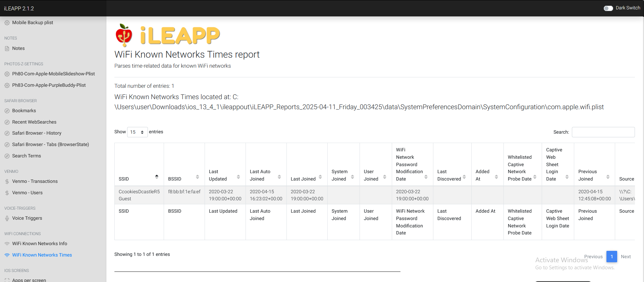The image size is (644, 282).
Task: Click the wifi icon beside WiFi Known Networks Info
Action: click(7, 244)
